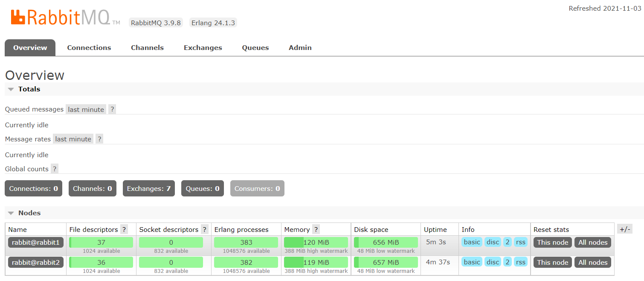Click rabbit@rabbit2 socket descriptors bar
Image resolution: width=644 pixels, height=281 pixels.
click(x=171, y=263)
